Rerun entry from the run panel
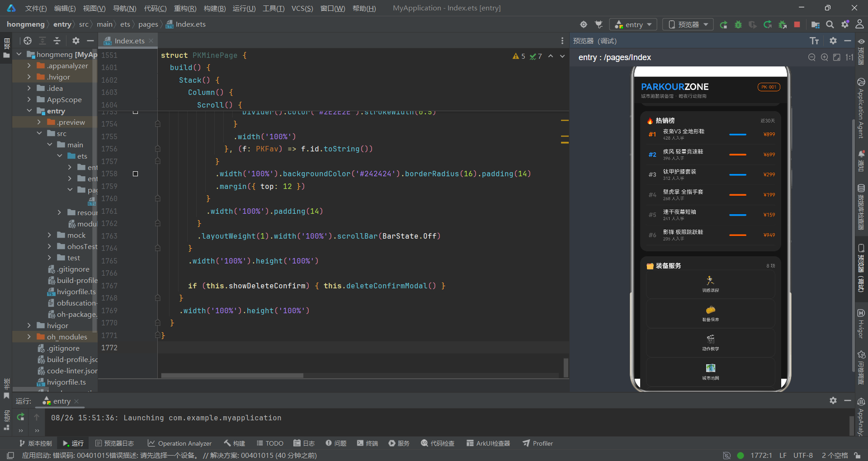Image resolution: width=868 pixels, height=461 pixels. coord(21,417)
